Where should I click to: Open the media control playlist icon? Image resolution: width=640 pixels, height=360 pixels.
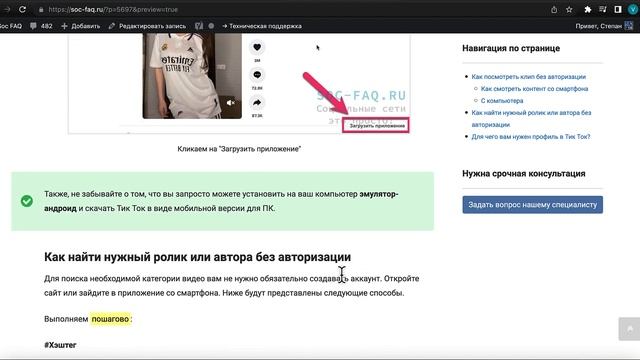(x=602, y=9)
